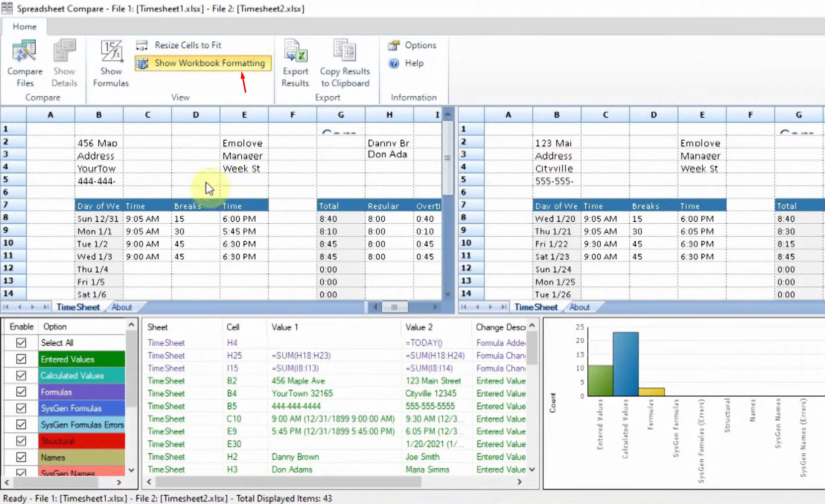Viewport: 825px width, 504px height.
Task: Click the left grid's horizontal scroll left arrow
Action: 375,307
